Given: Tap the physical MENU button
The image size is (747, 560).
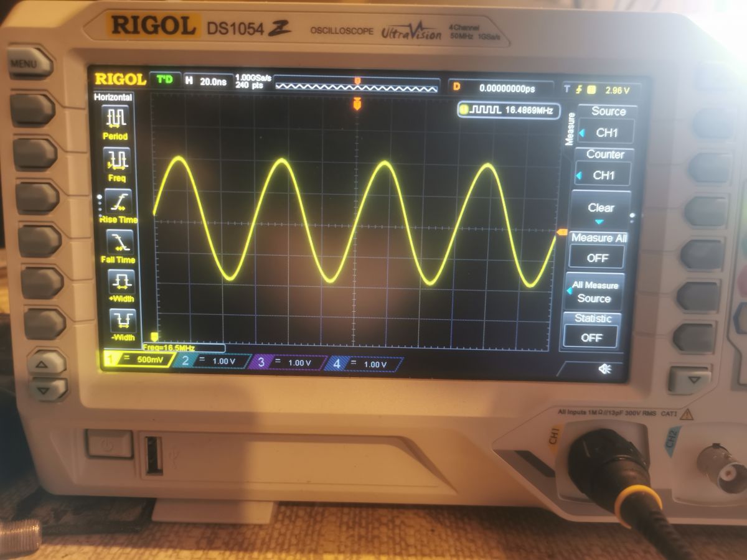Looking at the screenshot, I should pos(29,63).
